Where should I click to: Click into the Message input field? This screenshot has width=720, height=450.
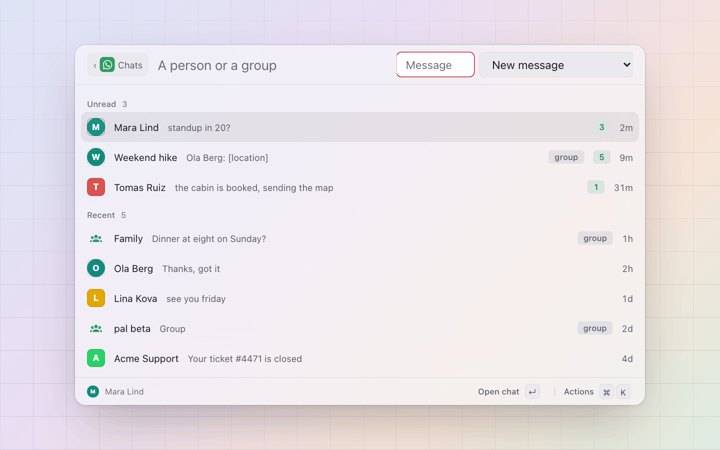(x=435, y=65)
